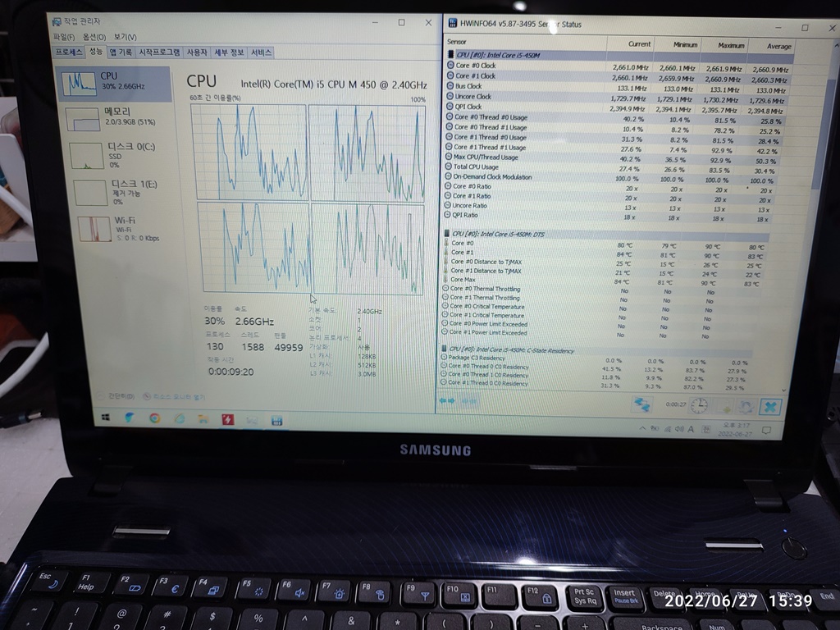840x630 pixels.
Task: Open the 옵션(O) menu in Task Manager
Action: point(94,37)
